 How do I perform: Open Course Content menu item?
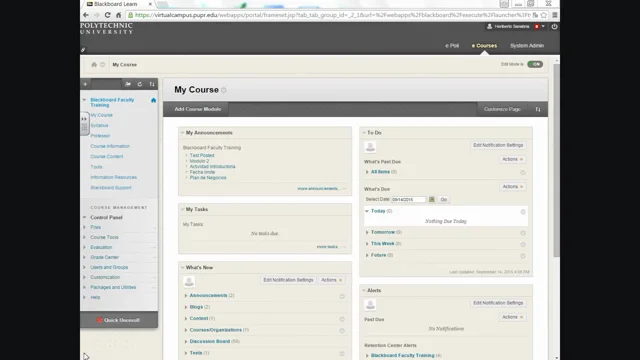click(x=107, y=156)
